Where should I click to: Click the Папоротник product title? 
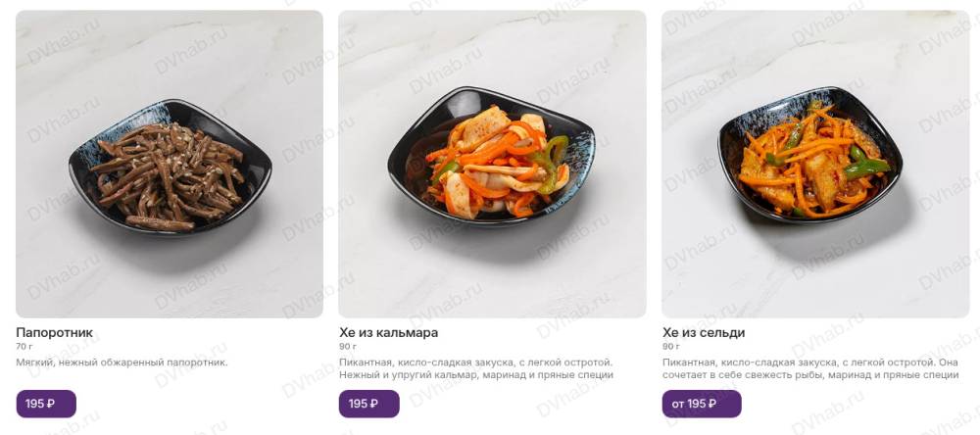tap(54, 332)
